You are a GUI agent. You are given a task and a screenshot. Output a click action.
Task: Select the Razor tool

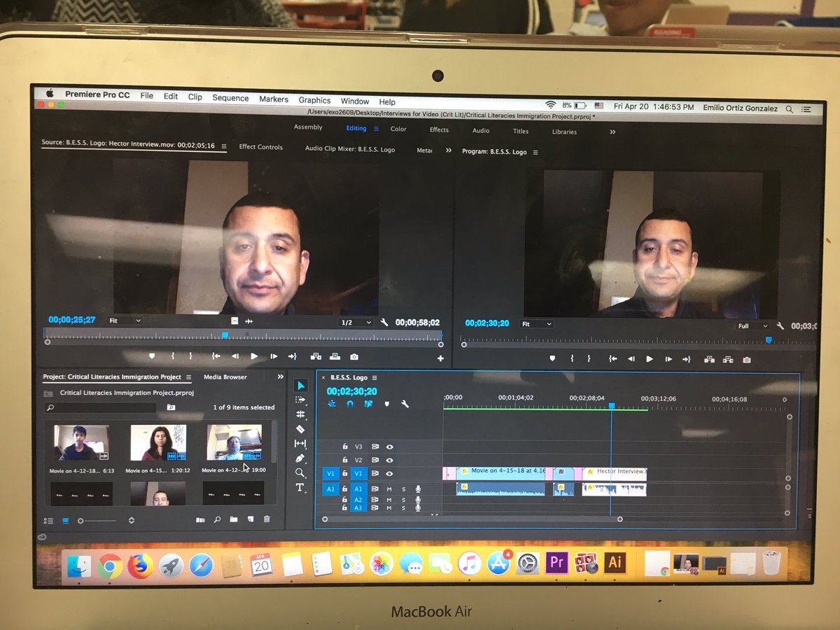[x=300, y=429]
